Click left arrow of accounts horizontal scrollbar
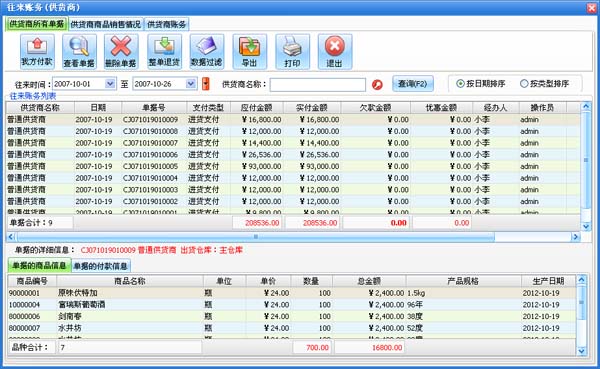Screen dimensions: 600x369 tap(11, 237)
